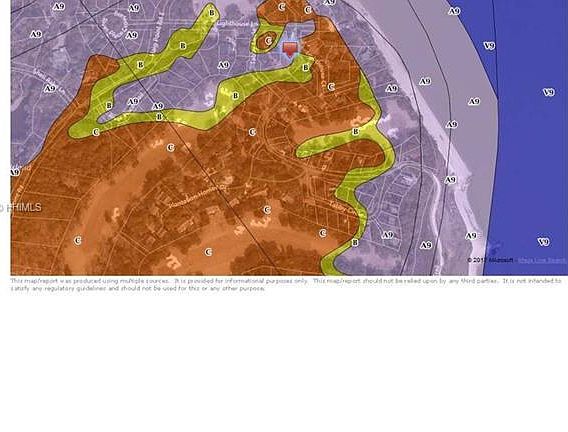Click the © 2012 Microsoft copyright text

[x=490, y=260]
